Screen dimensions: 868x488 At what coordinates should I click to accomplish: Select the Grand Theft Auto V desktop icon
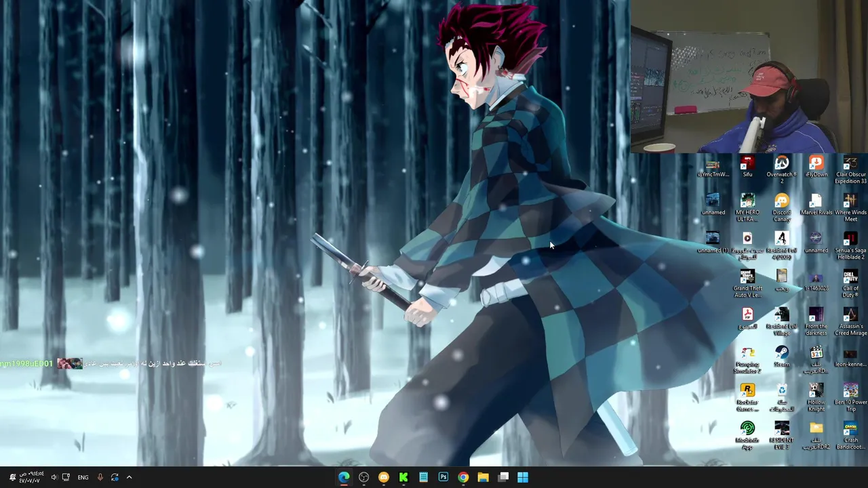click(747, 284)
